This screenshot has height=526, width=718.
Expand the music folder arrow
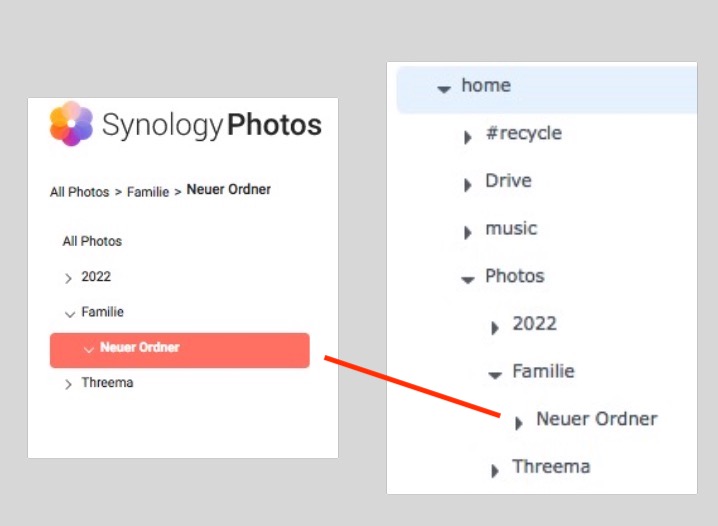click(467, 233)
